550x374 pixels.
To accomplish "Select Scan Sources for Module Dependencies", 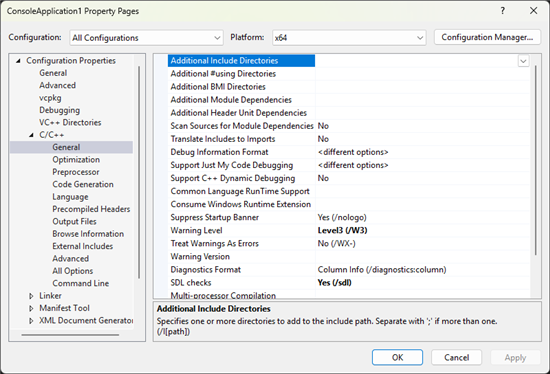I will point(241,126).
